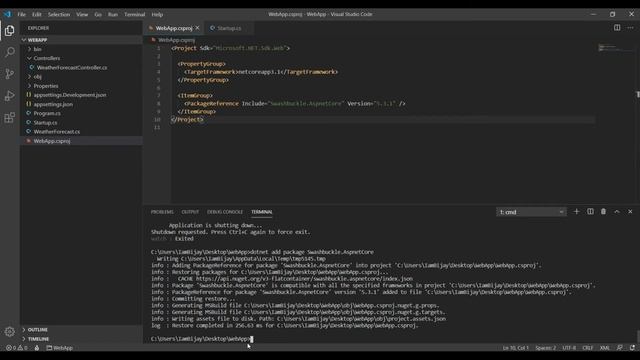640x360 pixels.
Task: Click Ln 10, Col 1 cursor position
Action: click(516, 348)
